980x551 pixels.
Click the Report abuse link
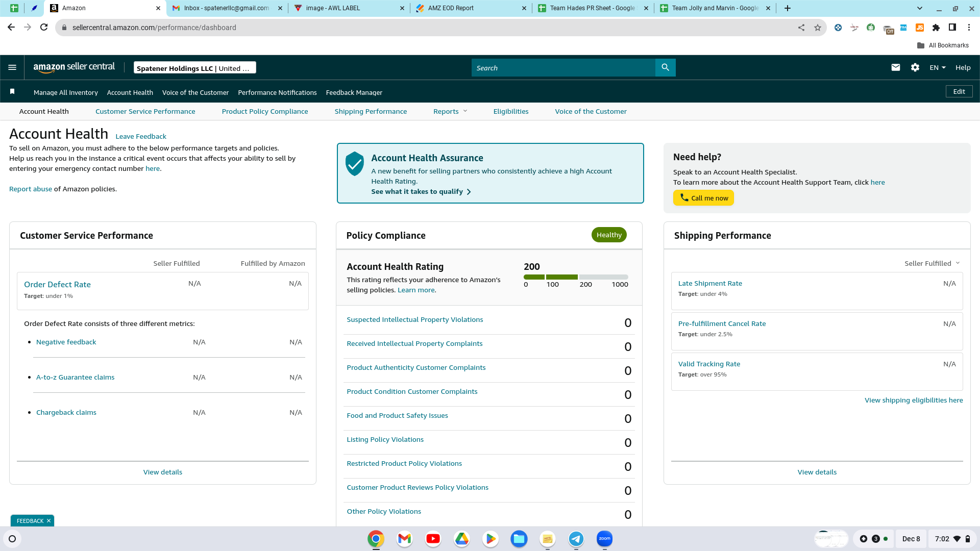(31, 189)
